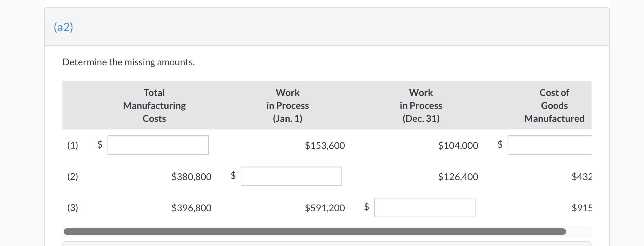Image resolution: width=644 pixels, height=246 pixels.
Task: Click the Work in Process Jan. 1 input for row 2
Action: click(x=291, y=176)
